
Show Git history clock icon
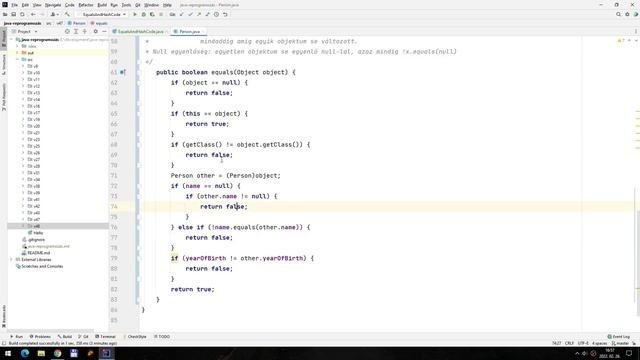216,14
